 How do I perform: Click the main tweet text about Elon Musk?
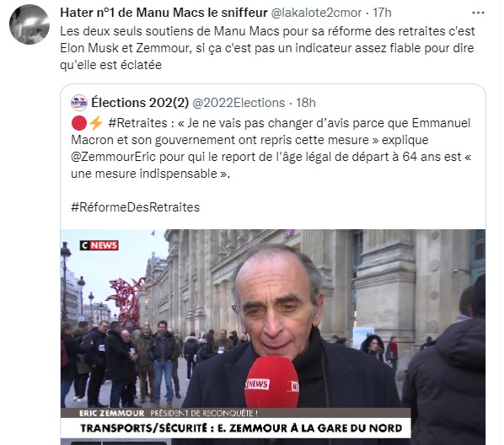(x=267, y=48)
